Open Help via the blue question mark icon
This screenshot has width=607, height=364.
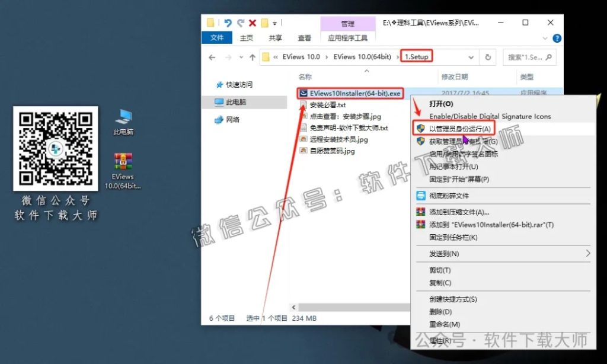555,39
